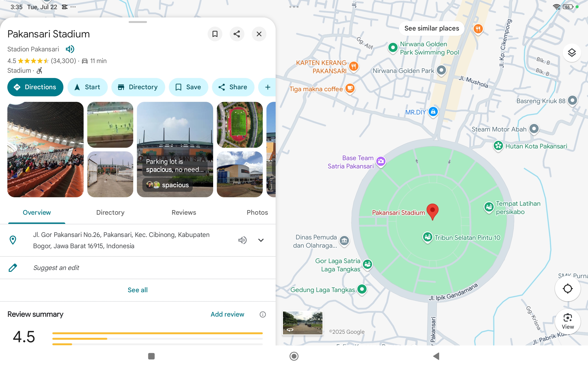Open the map layers button
Image resolution: width=588 pixels, height=367 pixels.
pos(571,53)
